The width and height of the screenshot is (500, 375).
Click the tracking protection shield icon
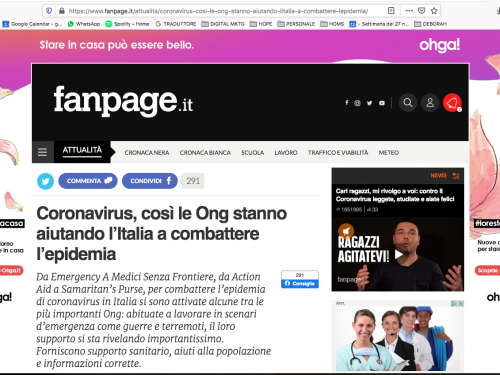click(x=49, y=11)
